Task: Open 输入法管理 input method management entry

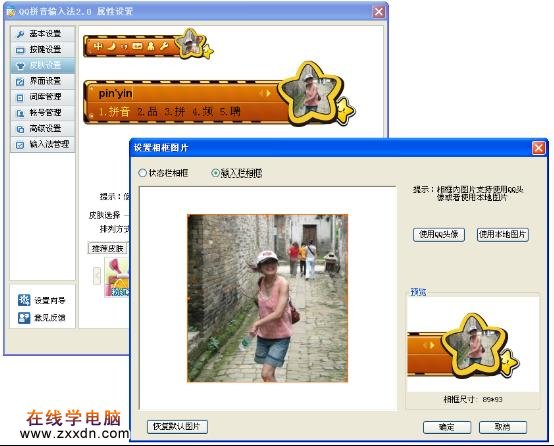Action: [x=43, y=144]
